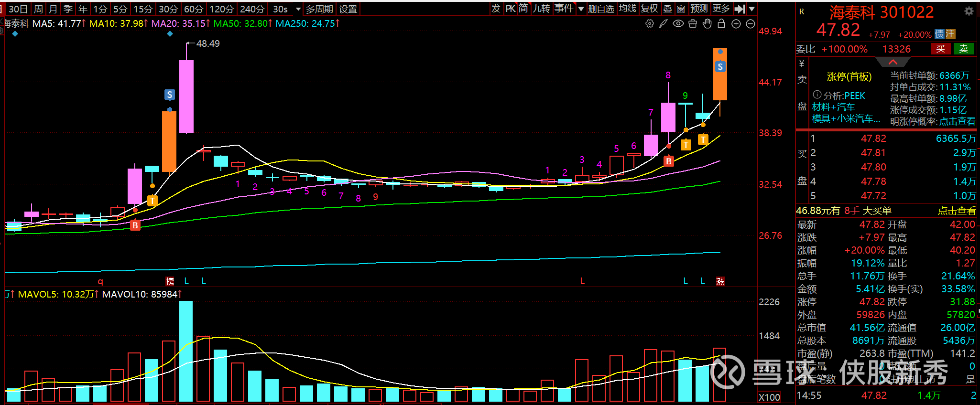980x405 pixels.
Task: Collapse the sell panel with red chevron
Action: [x=893, y=62]
